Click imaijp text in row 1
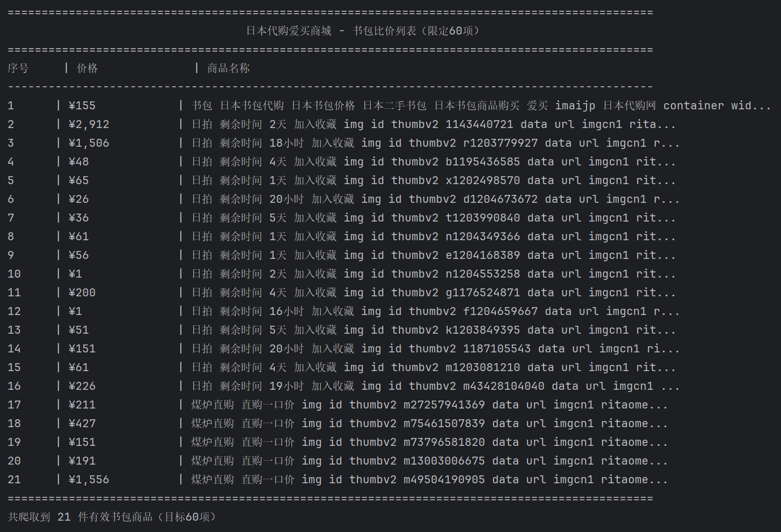This screenshot has width=781, height=532. pos(575,105)
